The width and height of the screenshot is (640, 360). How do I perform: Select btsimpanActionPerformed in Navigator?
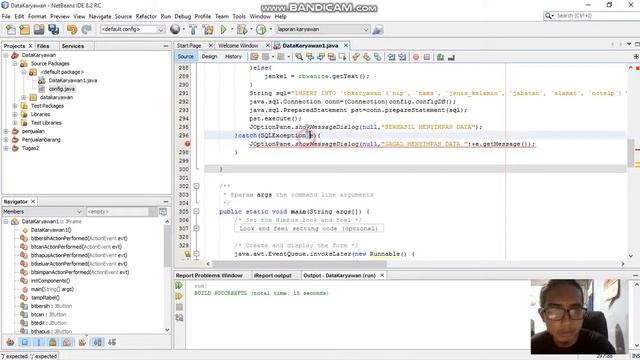tap(80, 272)
